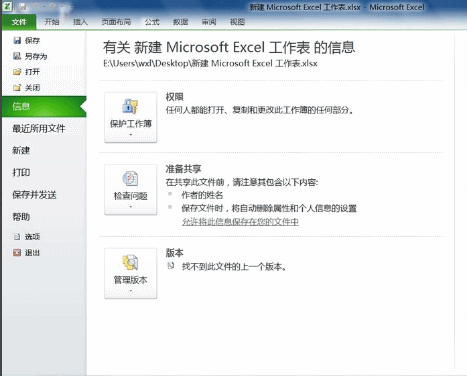
Task: Click the 找不到此文件的上一个版本 text
Action: (234, 266)
